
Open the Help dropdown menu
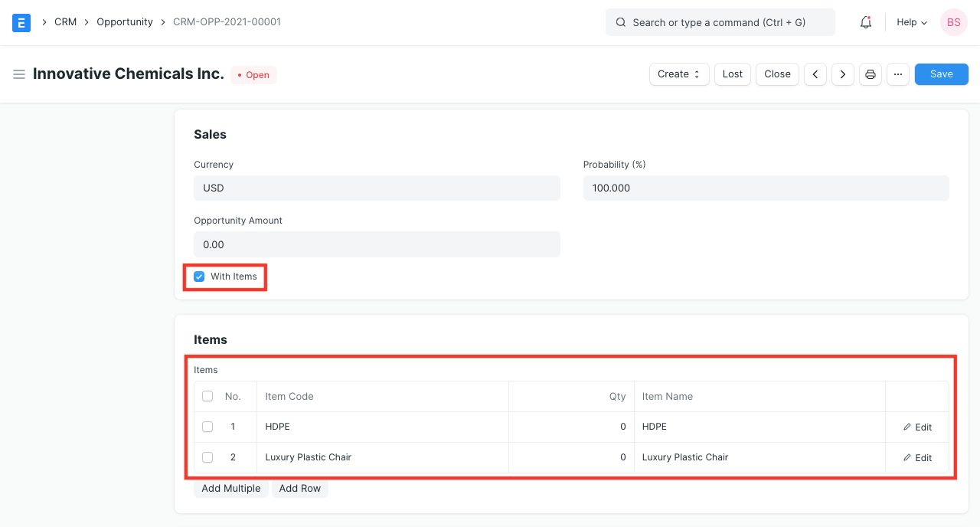pyautogui.click(x=912, y=22)
